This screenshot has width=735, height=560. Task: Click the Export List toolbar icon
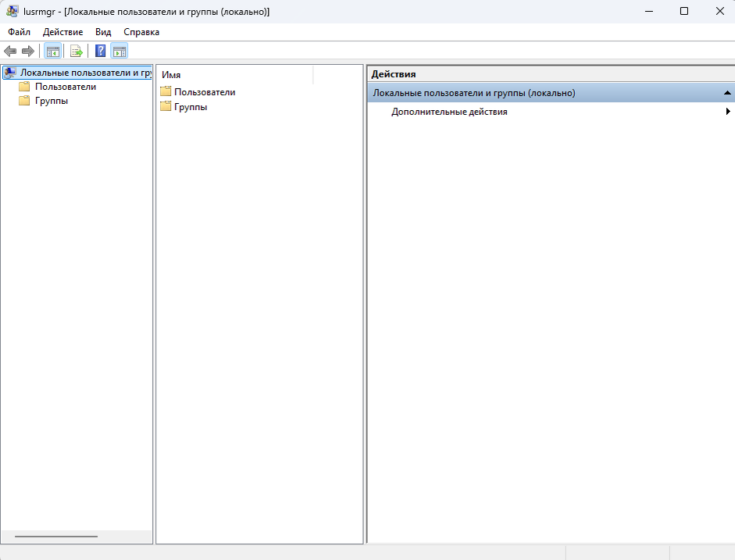pyautogui.click(x=76, y=51)
